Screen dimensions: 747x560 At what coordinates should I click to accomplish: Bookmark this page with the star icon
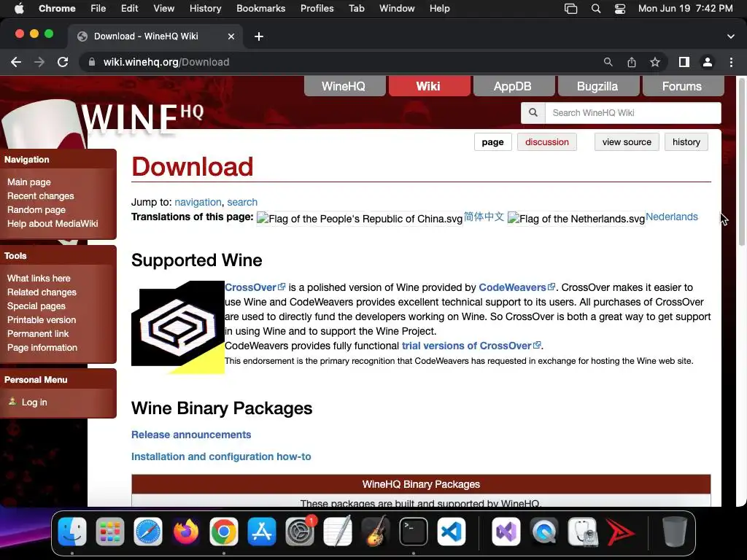pos(655,62)
